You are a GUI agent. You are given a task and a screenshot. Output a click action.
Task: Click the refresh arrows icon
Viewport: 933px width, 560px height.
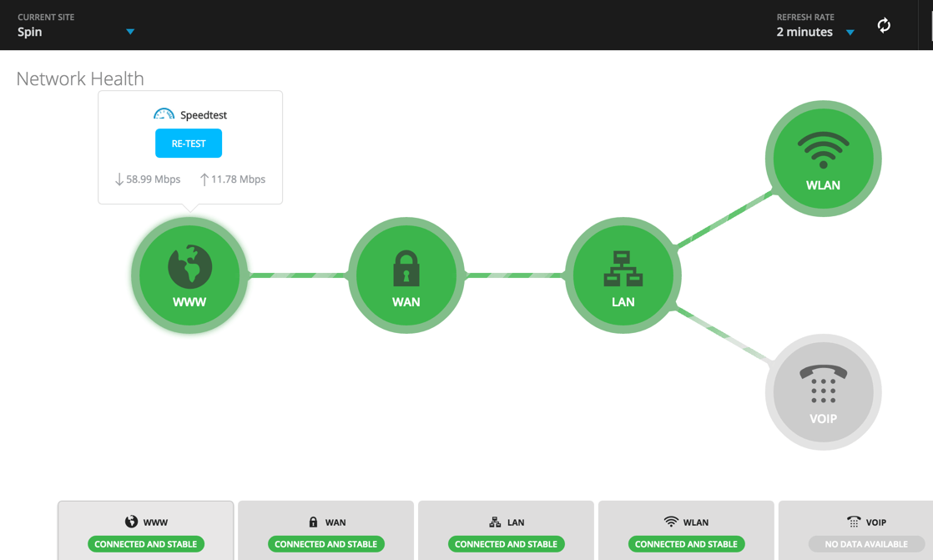coord(884,25)
